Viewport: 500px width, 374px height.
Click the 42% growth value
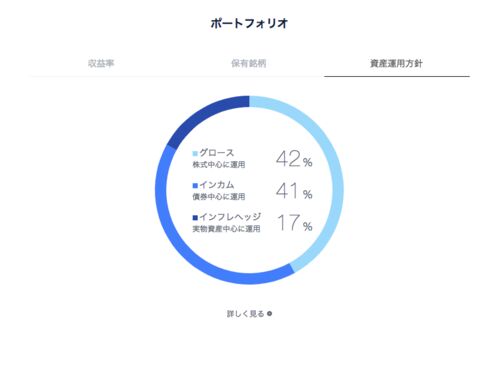pyautogui.click(x=294, y=159)
